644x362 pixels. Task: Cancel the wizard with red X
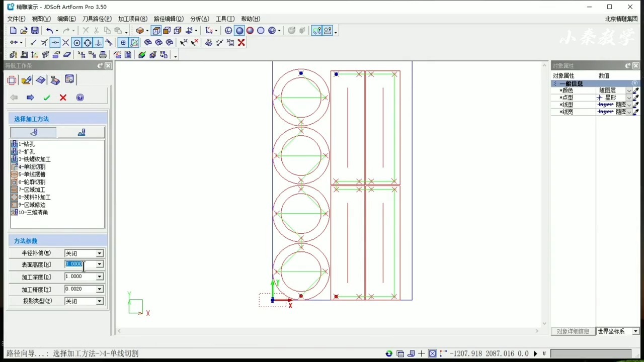tap(63, 98)
